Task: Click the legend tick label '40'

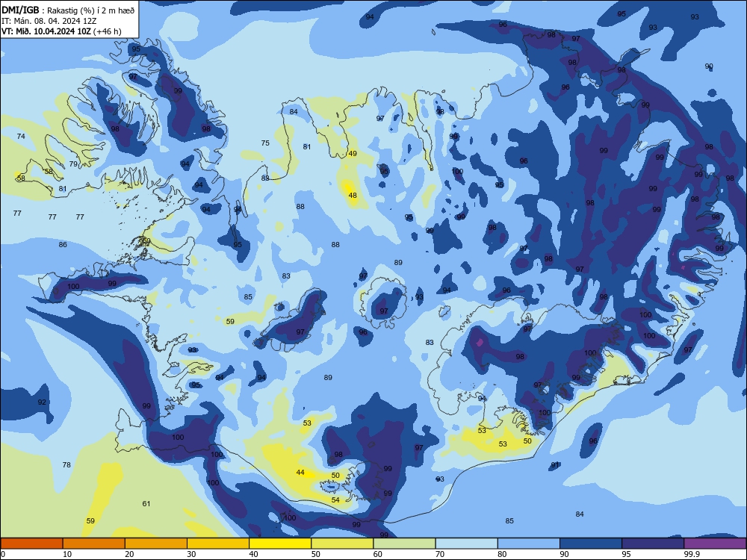Action: pyautogui.click(x=253, y=554)
